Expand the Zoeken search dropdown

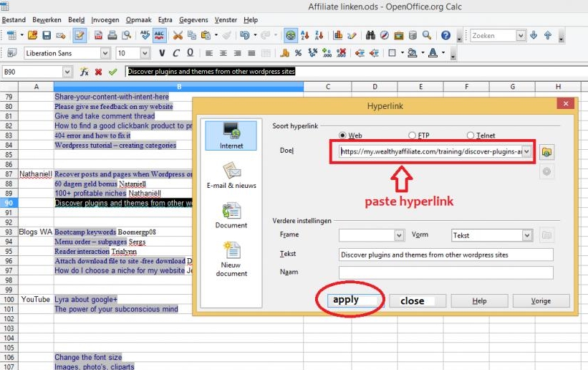[521, 35]
